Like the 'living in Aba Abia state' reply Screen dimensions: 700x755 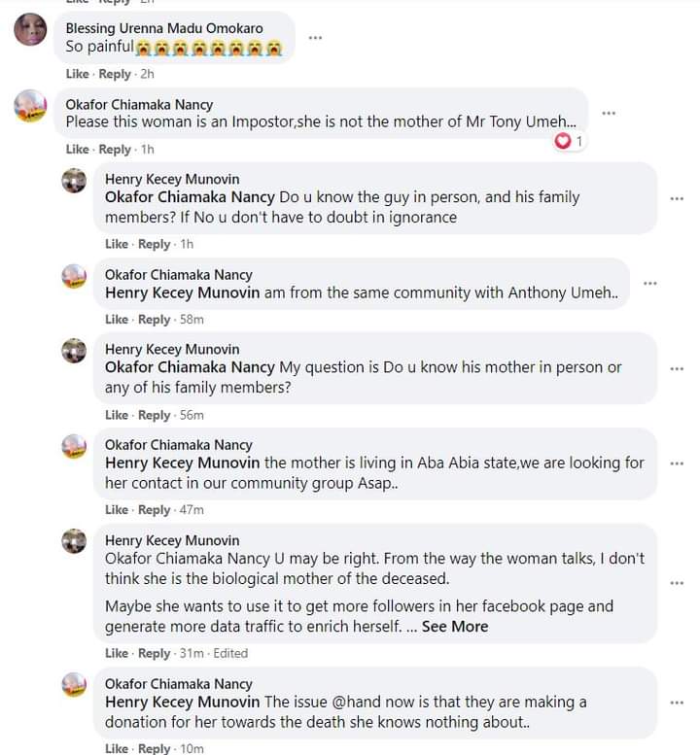pos(116,510)
